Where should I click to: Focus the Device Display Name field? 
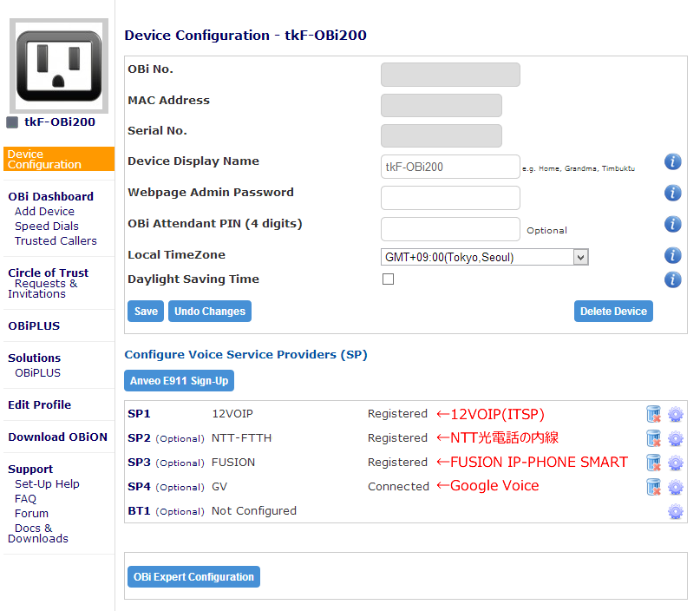[x=450, y=167]
